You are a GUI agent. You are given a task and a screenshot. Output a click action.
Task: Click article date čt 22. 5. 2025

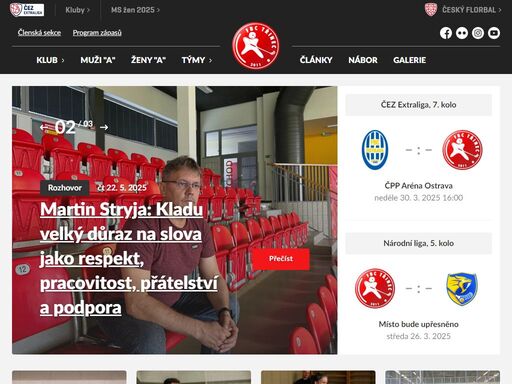122,188
